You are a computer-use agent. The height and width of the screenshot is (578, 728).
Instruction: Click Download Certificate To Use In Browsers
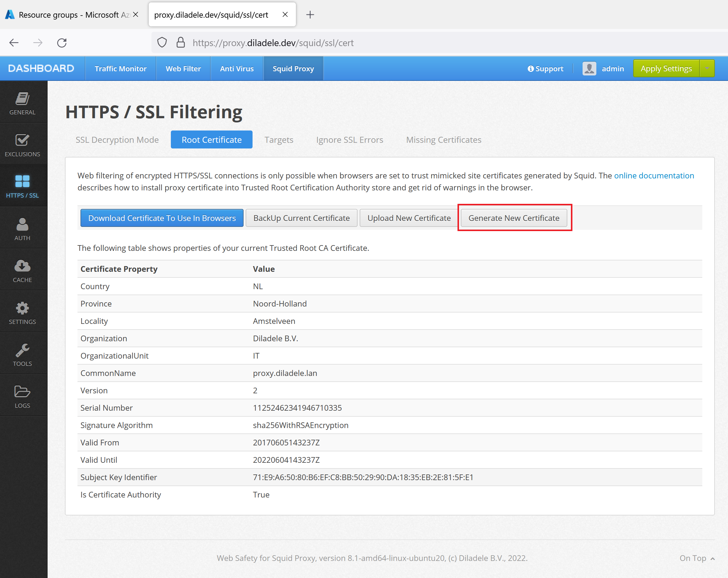coord(162,218)
